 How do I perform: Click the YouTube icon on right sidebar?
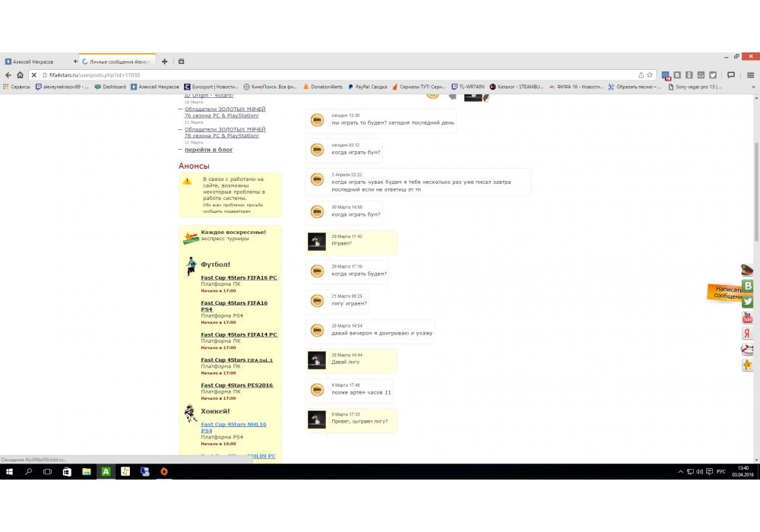tap(748, 318)
